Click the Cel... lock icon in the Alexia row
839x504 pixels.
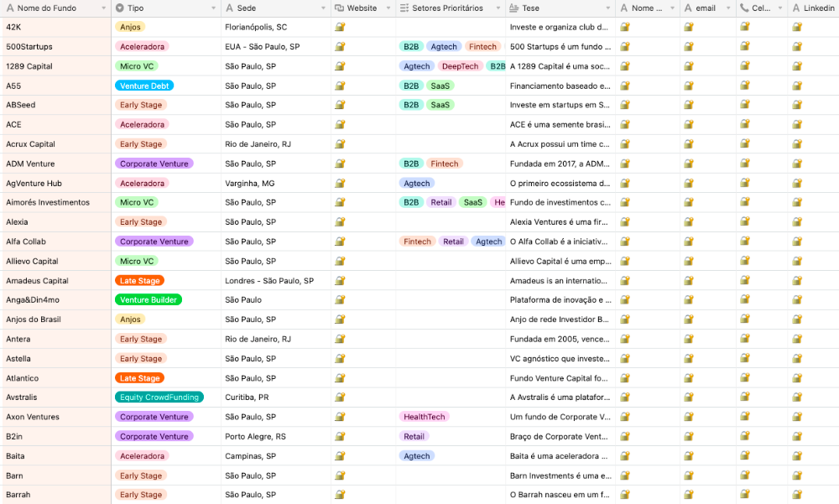tap(745, 221)
